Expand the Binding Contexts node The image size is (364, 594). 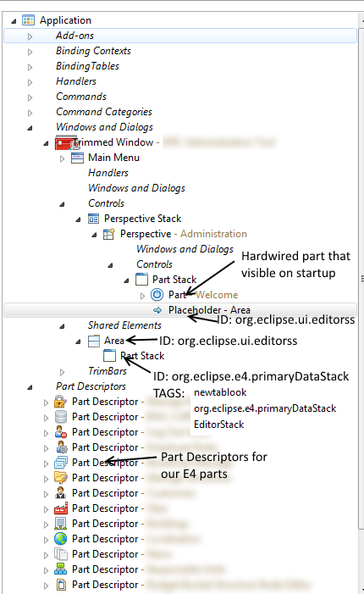(x=30, y=52)
